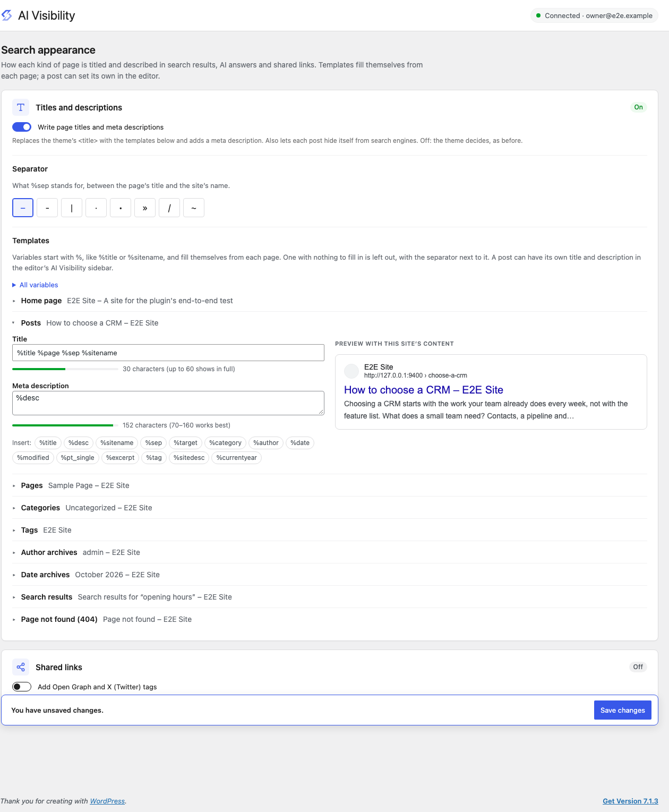The image size is (669, 812).
Task: Click the Off badge for Shared links
Action: click(638, 667)
